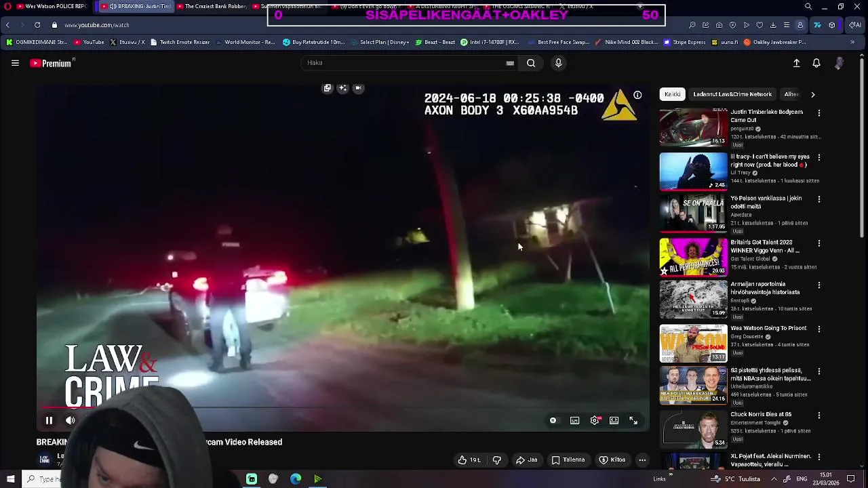Viewport: 868px width, 488px height.
Task: Open the Justin Timberlake Bodycam thumbnail
Action: click(693, 127)
